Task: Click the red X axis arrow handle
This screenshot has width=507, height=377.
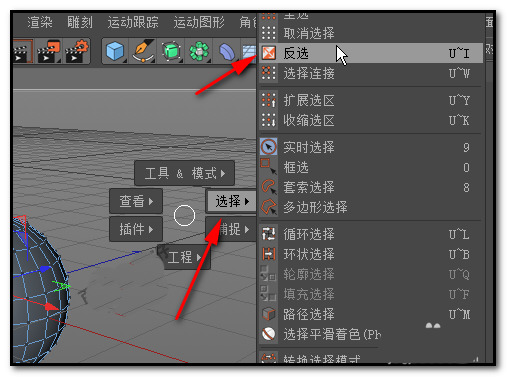Action: pos(52,306)
